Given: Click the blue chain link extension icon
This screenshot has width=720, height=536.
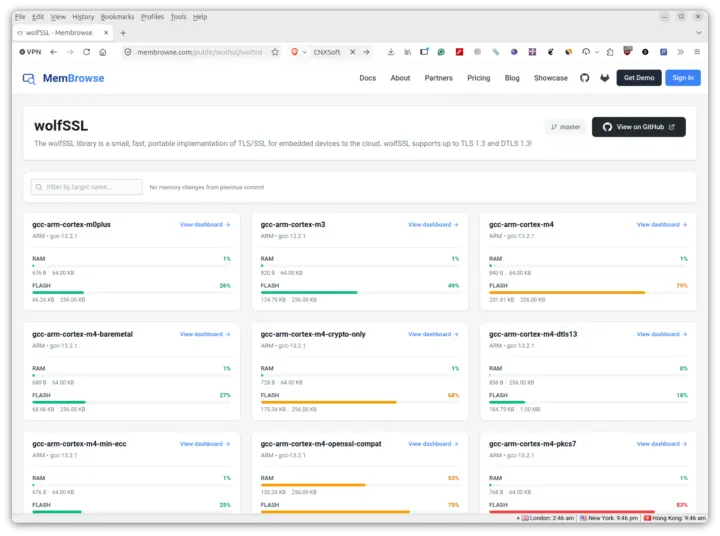Looking at the screenshot, I should coord(496,52).
